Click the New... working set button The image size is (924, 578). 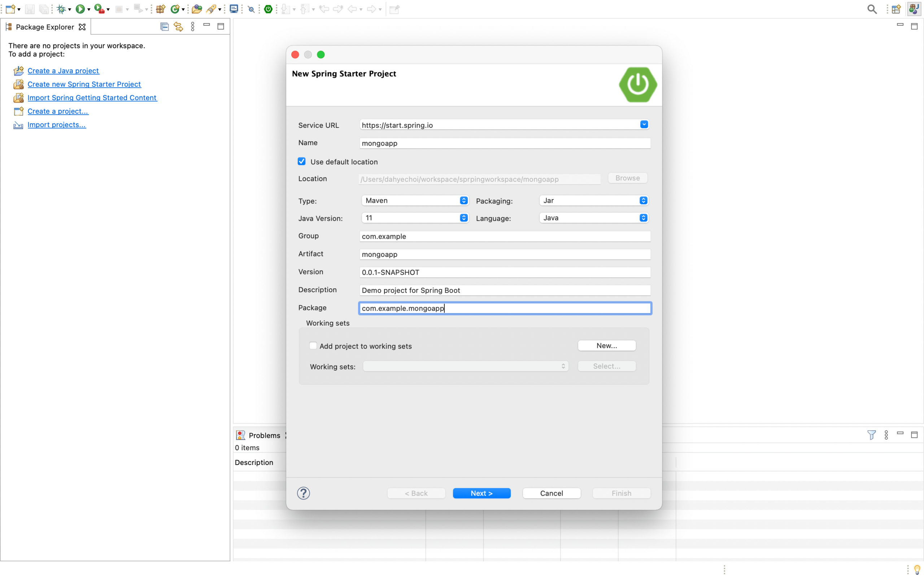[607, 346]
